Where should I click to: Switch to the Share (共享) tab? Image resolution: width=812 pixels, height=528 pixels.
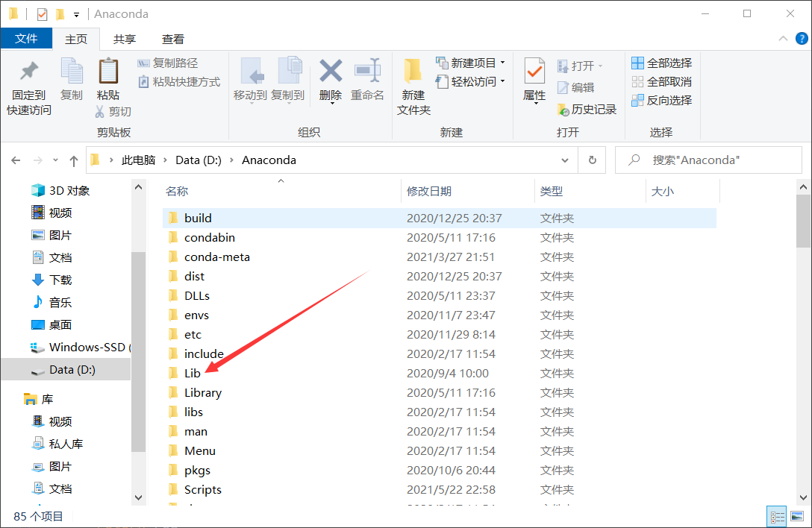click(125, 39)
